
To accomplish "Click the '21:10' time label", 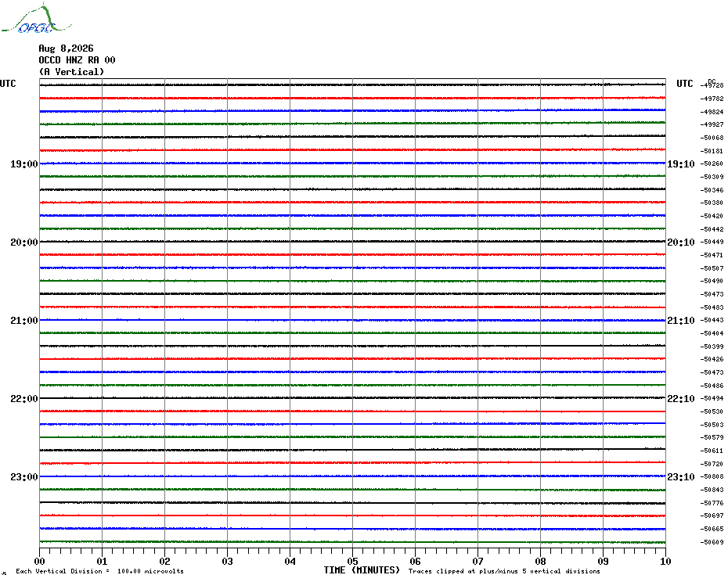I will pyautogui.click(x=681, y=321).
